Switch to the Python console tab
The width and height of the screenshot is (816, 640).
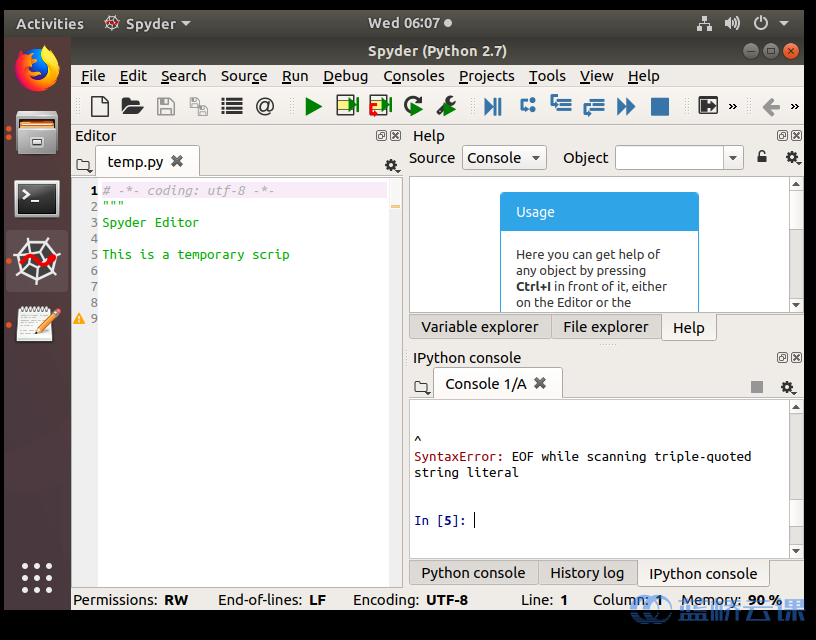point(473,573)
